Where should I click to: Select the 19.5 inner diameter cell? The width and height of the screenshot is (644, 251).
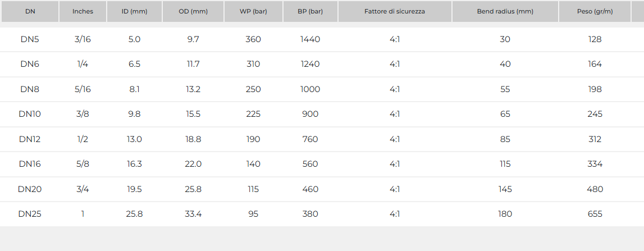coord(134,189)
